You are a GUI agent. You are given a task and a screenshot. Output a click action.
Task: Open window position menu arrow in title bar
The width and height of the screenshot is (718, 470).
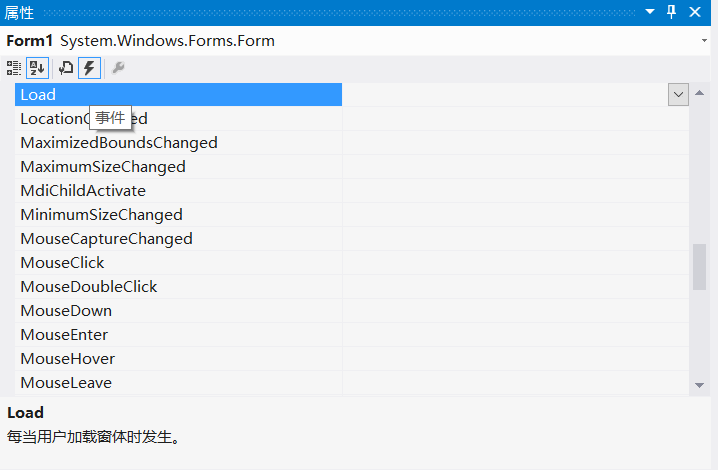(x=650, y=12)
